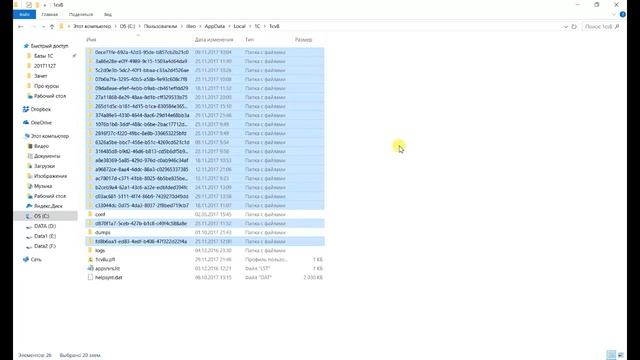This screenshot has height=360, width=640.
Task: Sort by the Размер column header
Action: 303,40
